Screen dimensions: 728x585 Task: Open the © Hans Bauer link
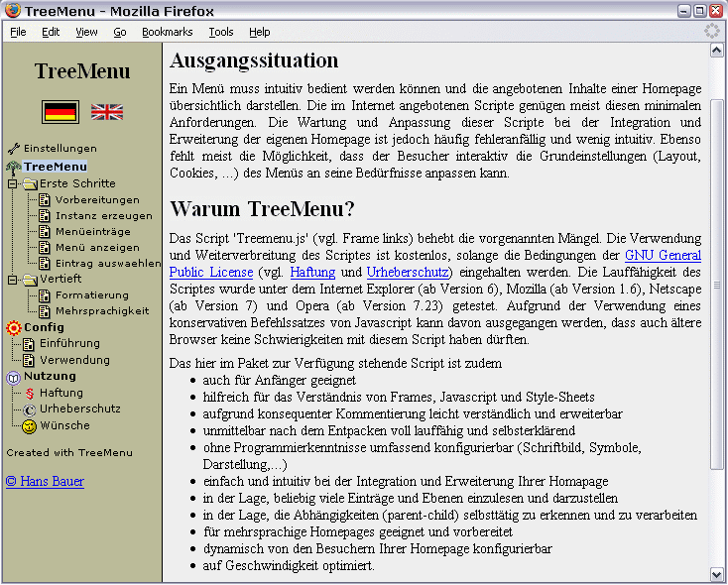point(45,481)
